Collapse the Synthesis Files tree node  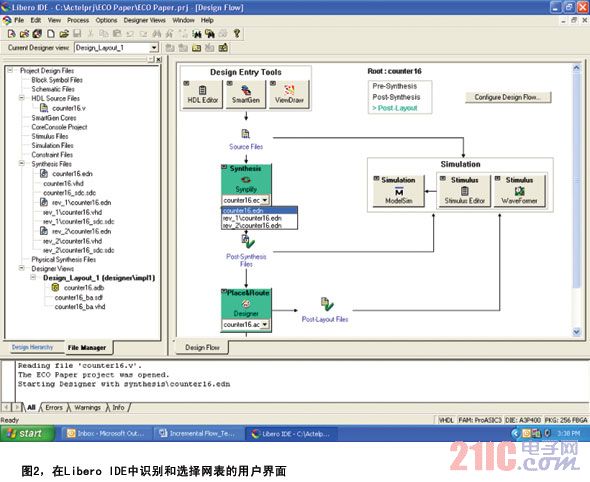22,164
